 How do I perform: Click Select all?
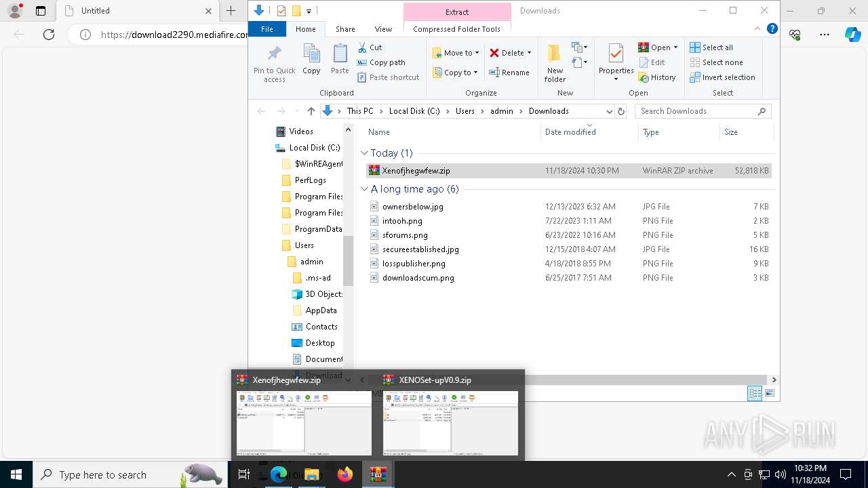(711, 47)
